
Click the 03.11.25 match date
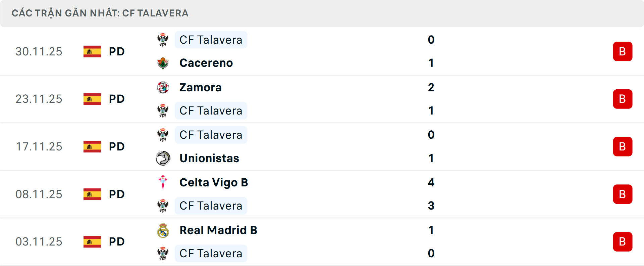click(39, 242)
